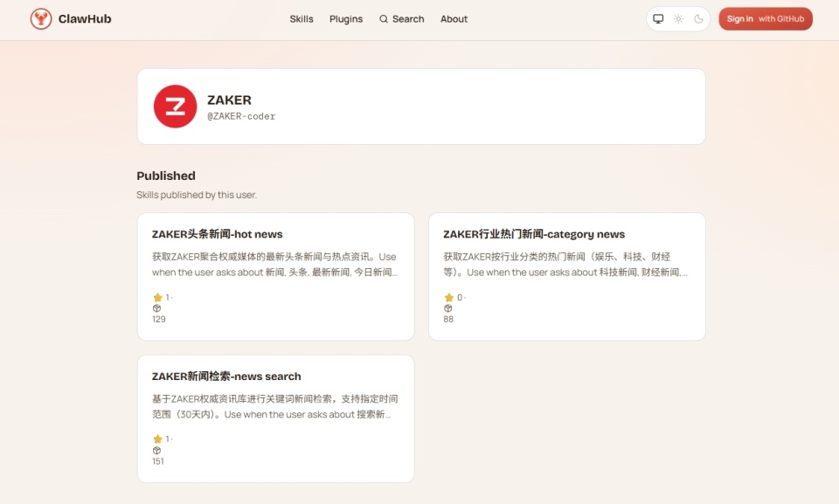Click the package icon on category news card
Image resolution: width=839 pixels, height=504 pixels.
448,308
